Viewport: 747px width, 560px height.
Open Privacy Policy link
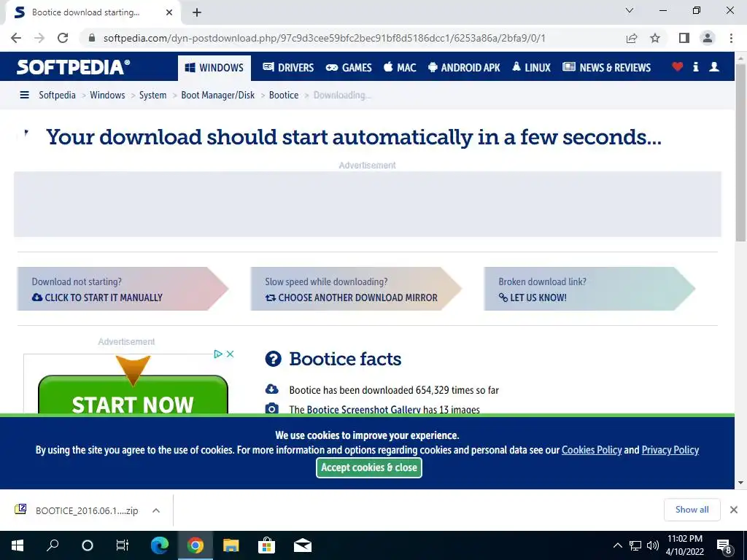(670, 450)
